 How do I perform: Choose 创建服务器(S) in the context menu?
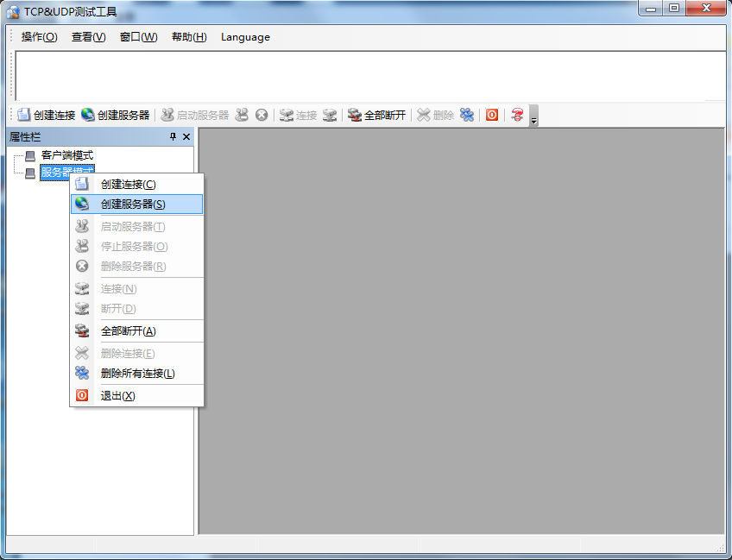tap(136, 204)
